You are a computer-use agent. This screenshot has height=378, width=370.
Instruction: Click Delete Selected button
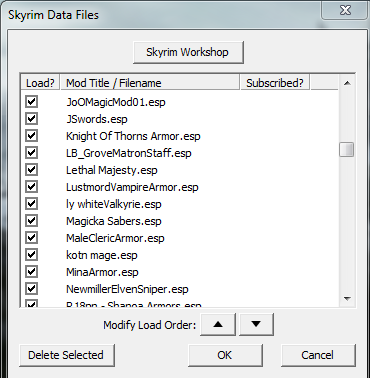pos(67,355)
